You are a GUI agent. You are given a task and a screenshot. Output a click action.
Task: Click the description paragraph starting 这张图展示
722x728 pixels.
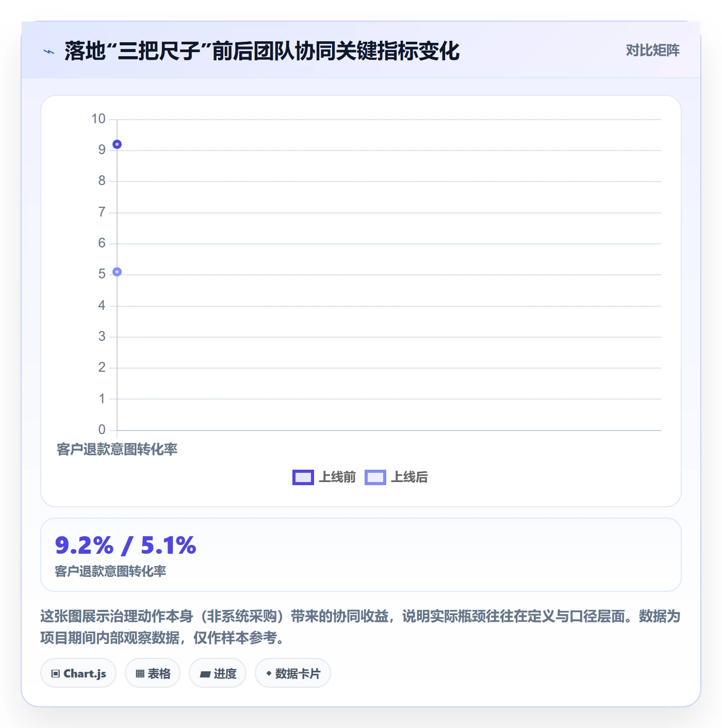click(x=360, y=627)
